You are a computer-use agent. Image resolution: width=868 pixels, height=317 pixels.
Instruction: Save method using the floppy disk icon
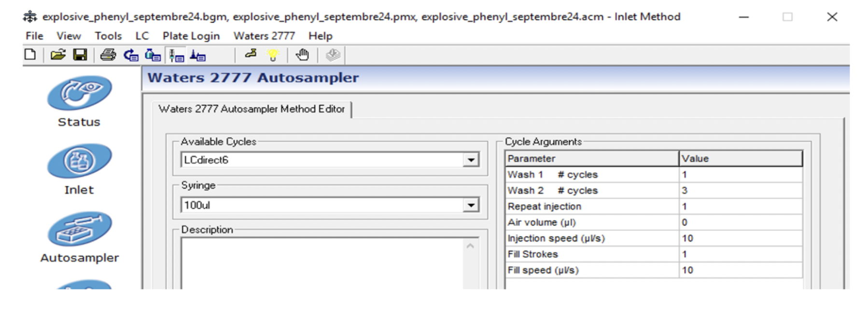[80, 55]
